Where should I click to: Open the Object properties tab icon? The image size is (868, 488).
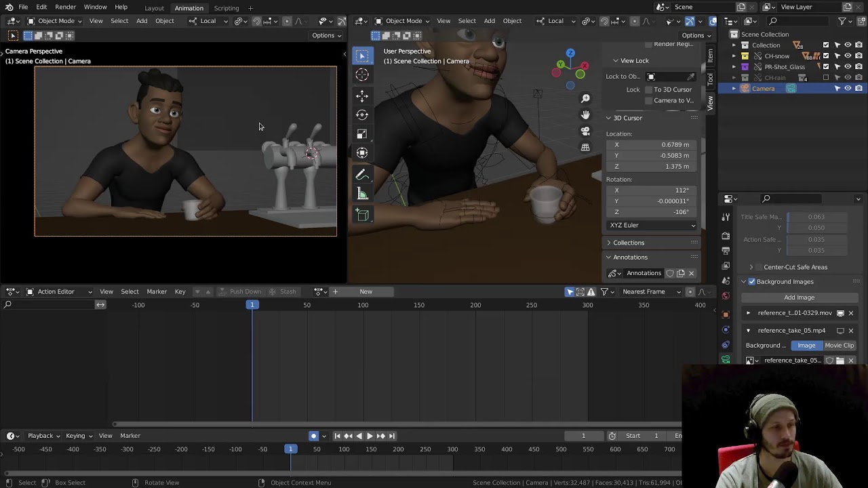(x=726, y=314)
